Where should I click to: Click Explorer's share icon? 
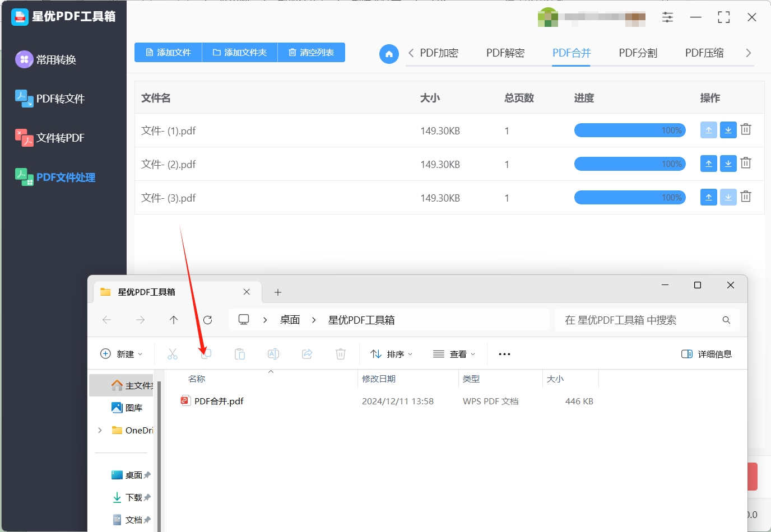point(307,354)
